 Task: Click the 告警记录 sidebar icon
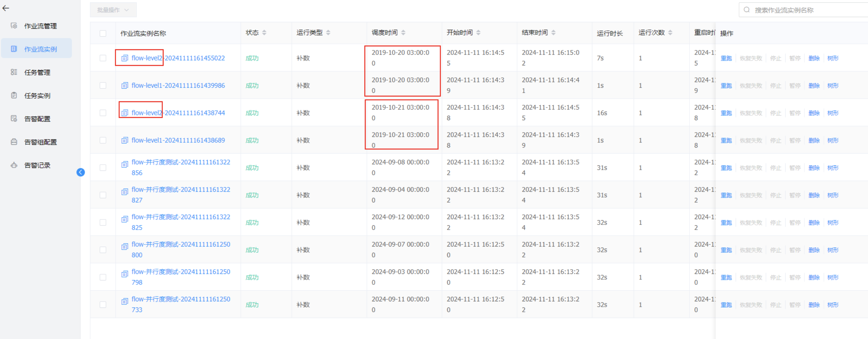click(x=14, y=165)
